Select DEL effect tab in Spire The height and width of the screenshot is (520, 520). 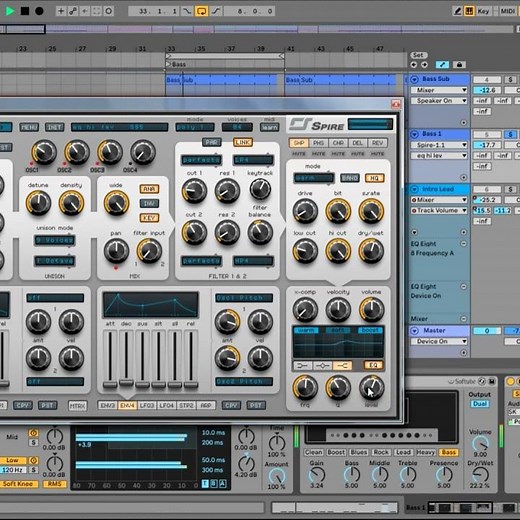(x=358, y=143)
